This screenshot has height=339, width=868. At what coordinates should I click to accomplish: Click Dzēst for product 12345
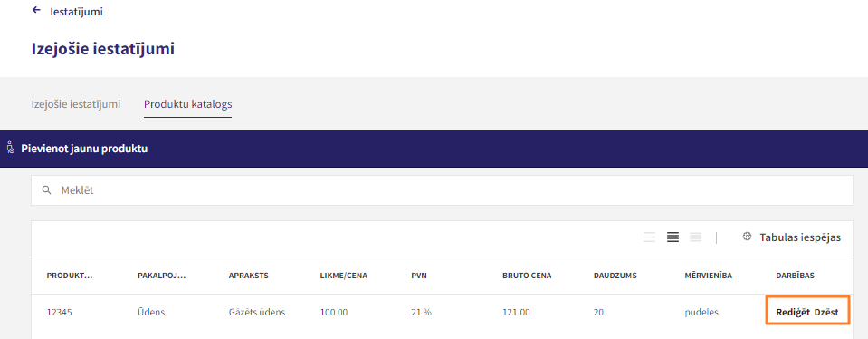[x=826, y=313]
